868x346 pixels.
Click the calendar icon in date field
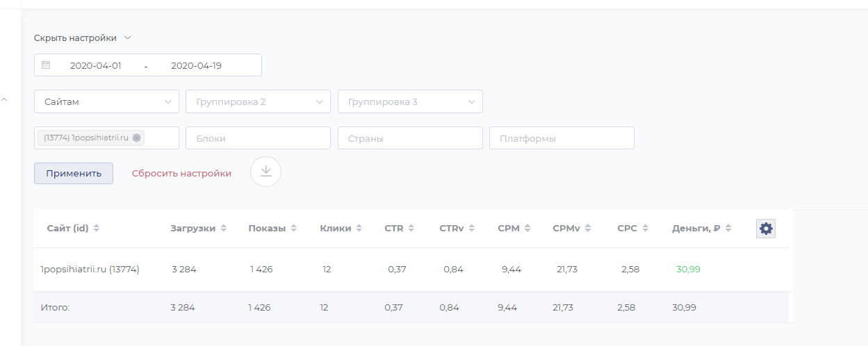click(46, 65)
